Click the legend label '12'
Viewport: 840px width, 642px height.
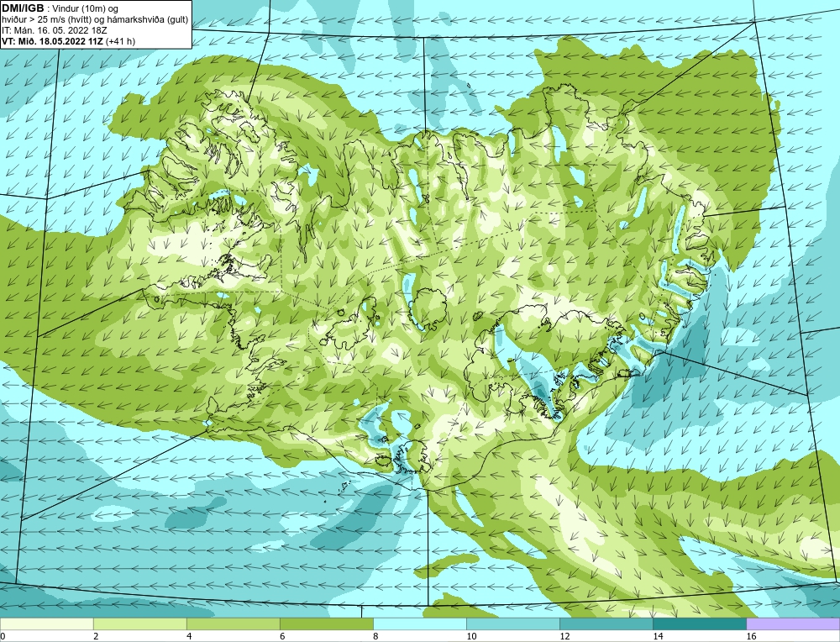[x=564, y=636]
